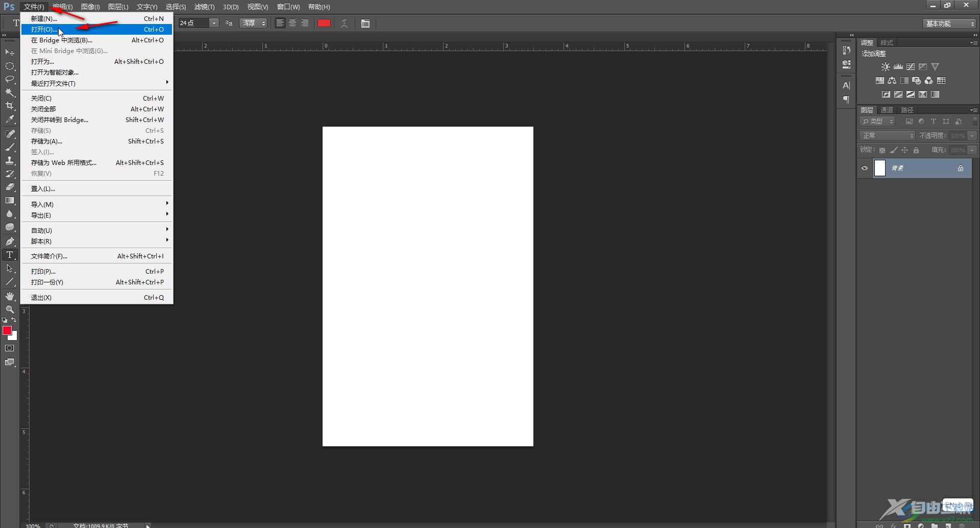Screen dimensions: 980x528
Task: Select the Horizontal Type tool
Action: pos(10,255)
